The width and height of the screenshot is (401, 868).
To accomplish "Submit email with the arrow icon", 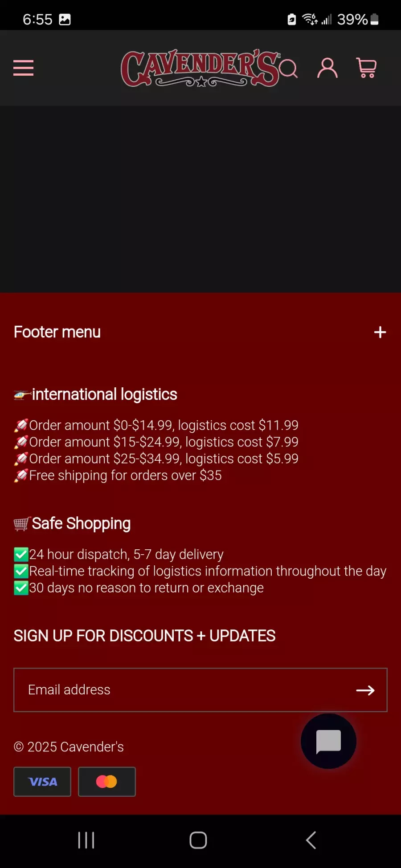I will pyautogui.click(x=365, y=690).
